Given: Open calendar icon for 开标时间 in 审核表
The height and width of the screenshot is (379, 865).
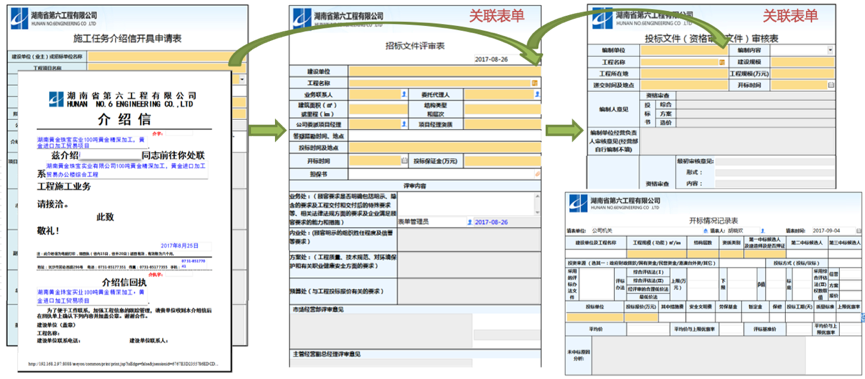Looking at the screenshot, I should [831, 85].
